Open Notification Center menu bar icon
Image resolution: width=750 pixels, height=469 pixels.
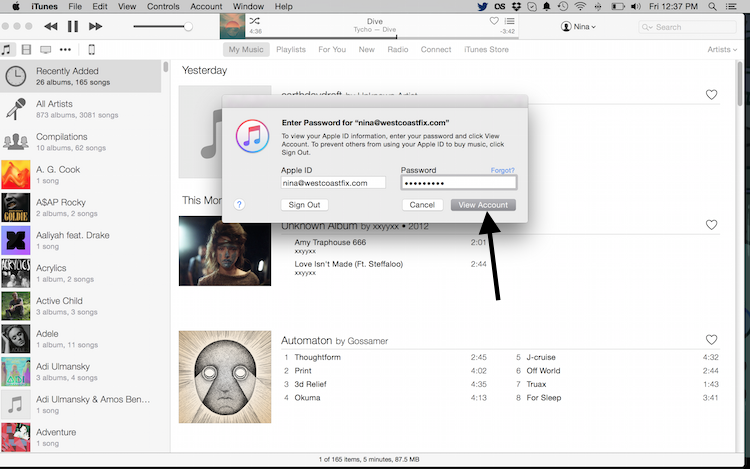point(731,6)
